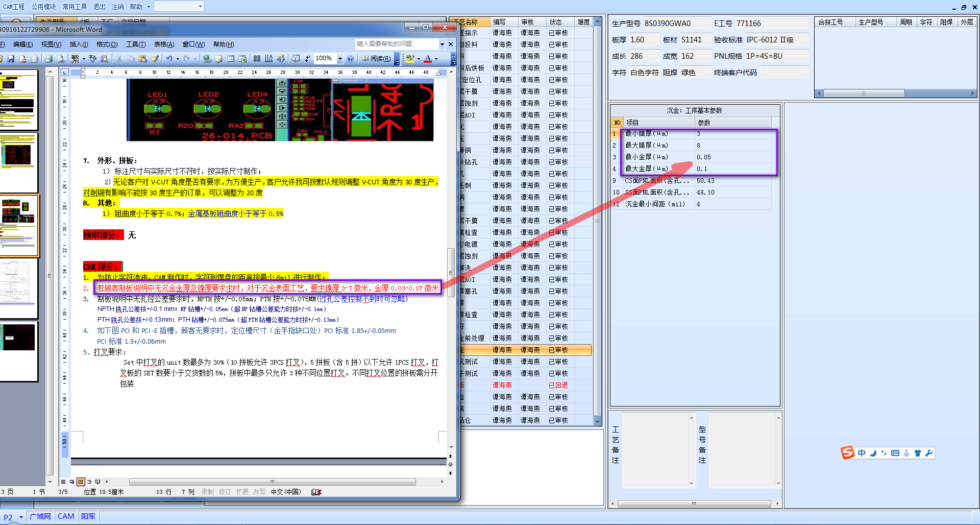
Task: Open the CAM top toolbar combo box
Action: (x=179, y=6)
